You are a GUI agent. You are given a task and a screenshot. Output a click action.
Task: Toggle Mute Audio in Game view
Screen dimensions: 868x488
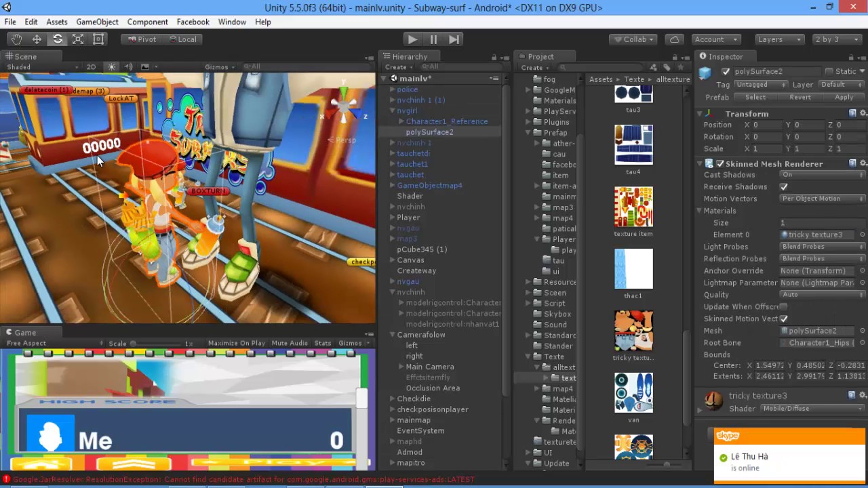(290, 344)
